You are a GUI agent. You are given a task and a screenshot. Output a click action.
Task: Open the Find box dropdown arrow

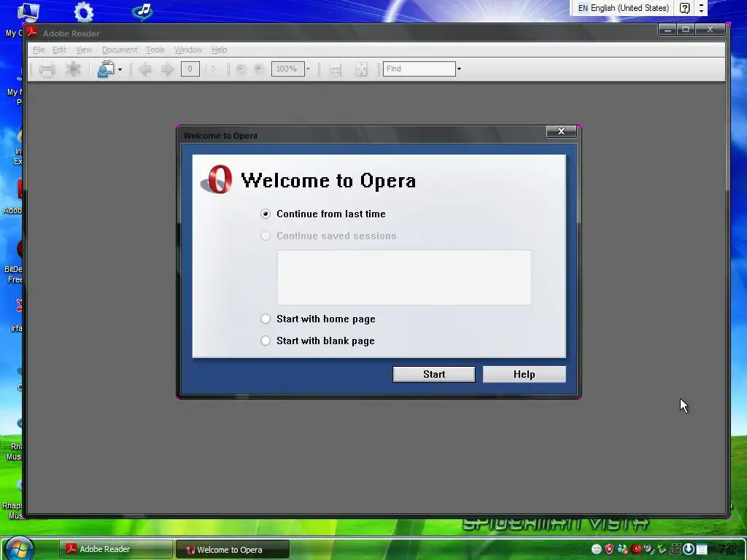pyautogui.click(x=460, y=69)
